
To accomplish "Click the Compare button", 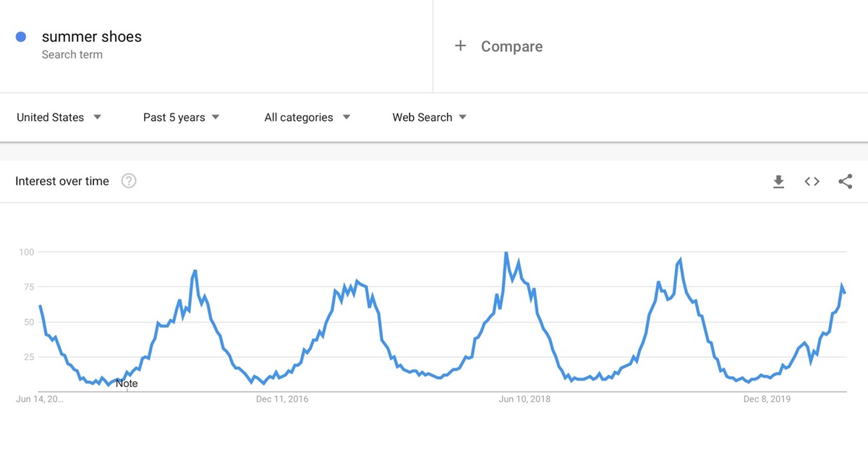I will point(511,46).
